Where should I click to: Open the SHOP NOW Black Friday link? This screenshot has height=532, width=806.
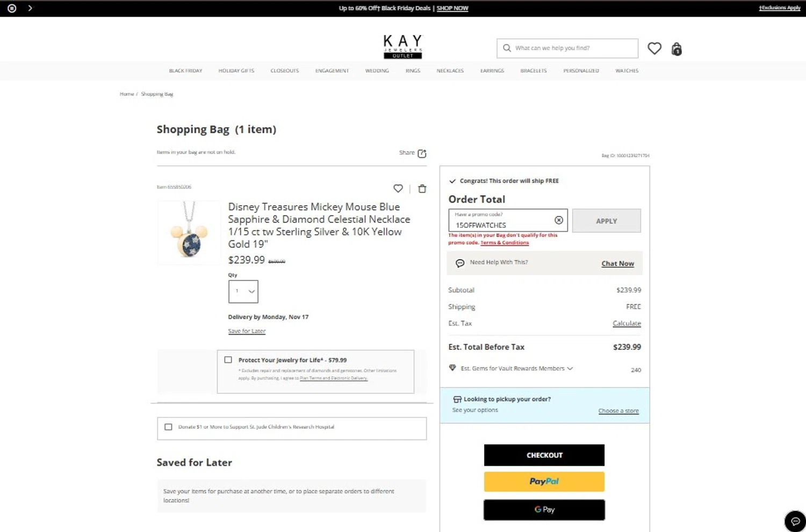click(x=452, y=8)
